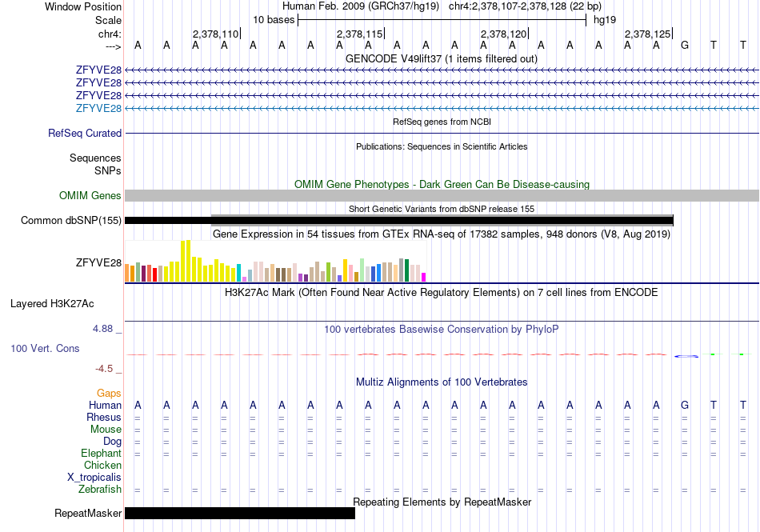Open the light-blue ZFYVE28 transcript label
The height and width of the screenshot is (532, 760).
tap(98, 108)
